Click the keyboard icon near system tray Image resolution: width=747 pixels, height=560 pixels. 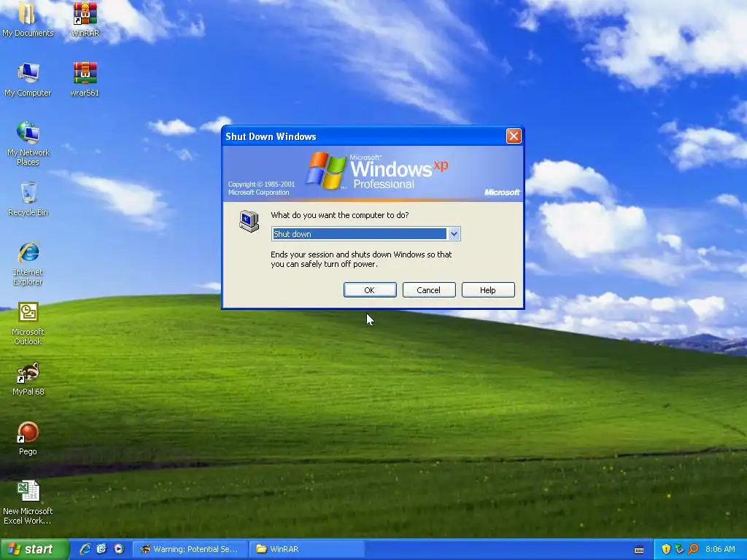pyautogui.click(x=639, y=550)
